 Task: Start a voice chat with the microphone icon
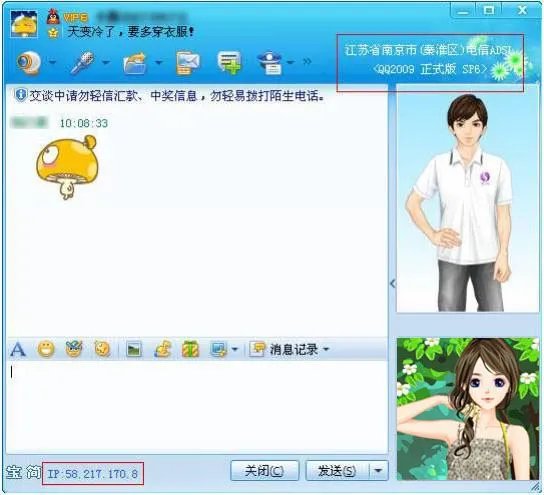[x=82, y=62]
